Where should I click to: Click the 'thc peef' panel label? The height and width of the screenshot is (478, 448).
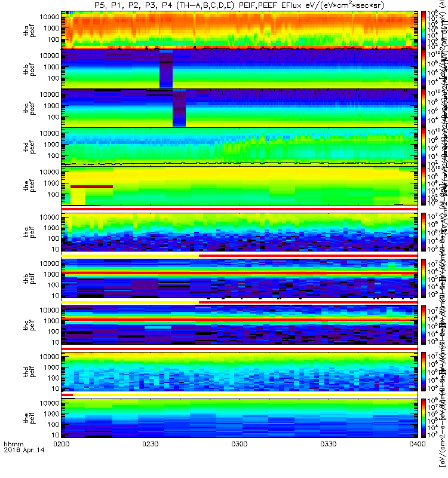click(x=29, y=108)
